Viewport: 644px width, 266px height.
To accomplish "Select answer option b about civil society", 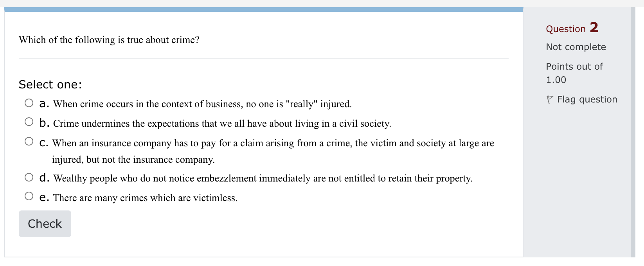I will (x=29, y=122).
